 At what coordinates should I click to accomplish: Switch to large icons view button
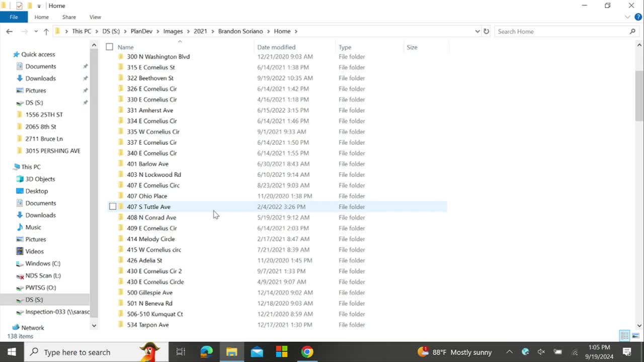tap(635, 336)
